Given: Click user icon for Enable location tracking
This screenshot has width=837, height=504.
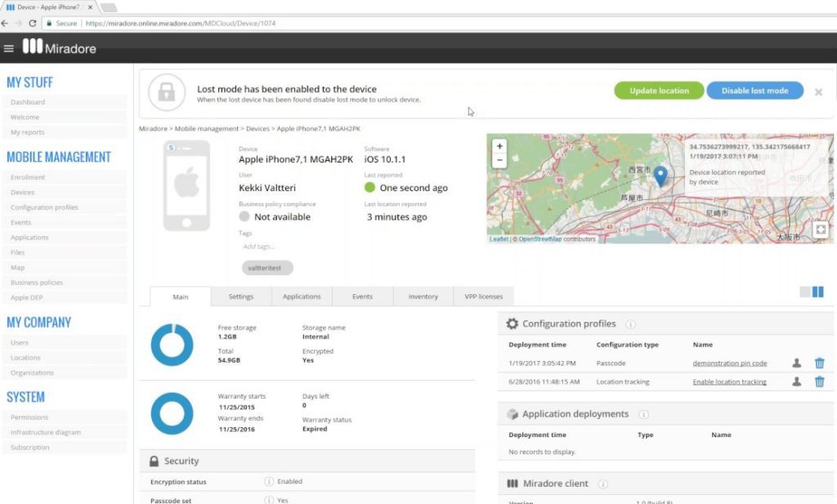Looking at the screenshot, I should pos(796,381).
